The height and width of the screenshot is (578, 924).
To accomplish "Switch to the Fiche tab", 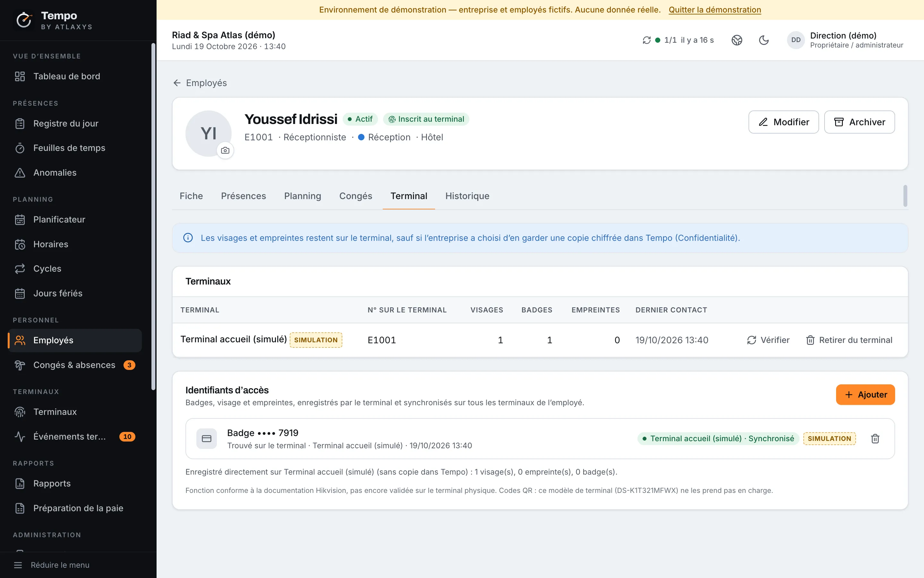I will click(191, 196).
